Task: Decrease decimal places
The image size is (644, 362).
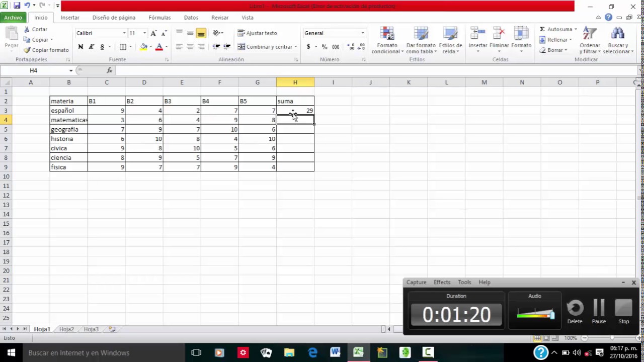Action: click(362, 47)
